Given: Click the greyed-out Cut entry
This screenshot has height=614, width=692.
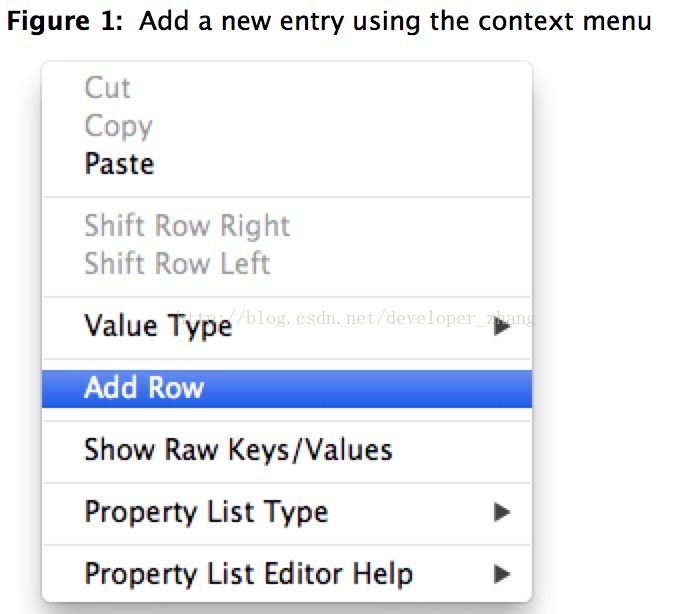Looking at the screenshot, I should click(x=287, y=88).
